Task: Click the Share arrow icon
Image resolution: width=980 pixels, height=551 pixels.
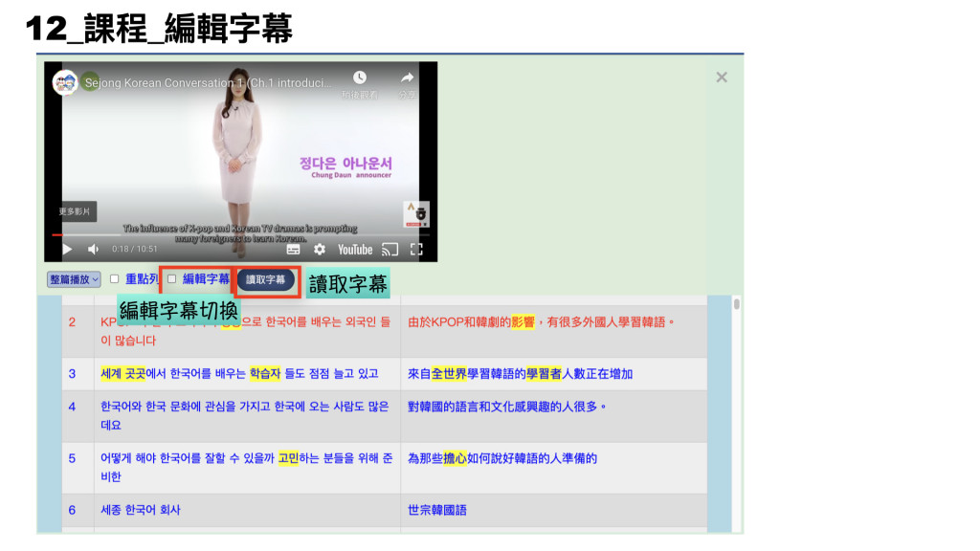Action: coord(407,77)
